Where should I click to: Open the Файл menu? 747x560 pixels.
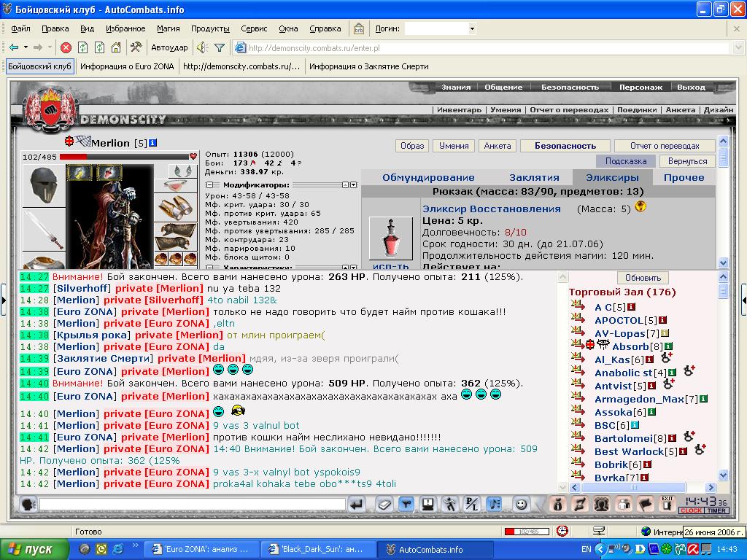20,28
